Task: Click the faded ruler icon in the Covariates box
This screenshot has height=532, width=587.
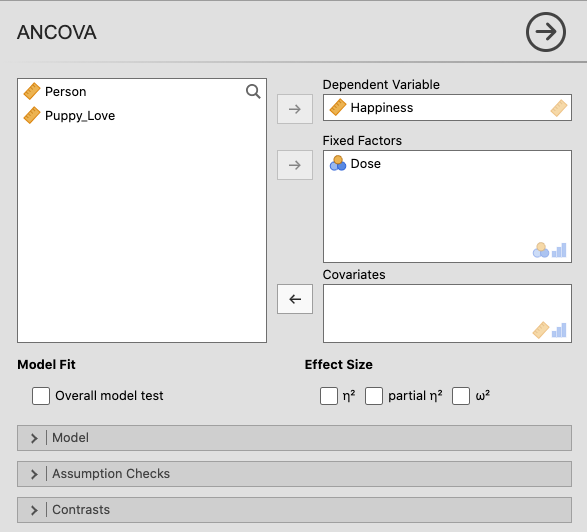Action: (x=541, y=330)
